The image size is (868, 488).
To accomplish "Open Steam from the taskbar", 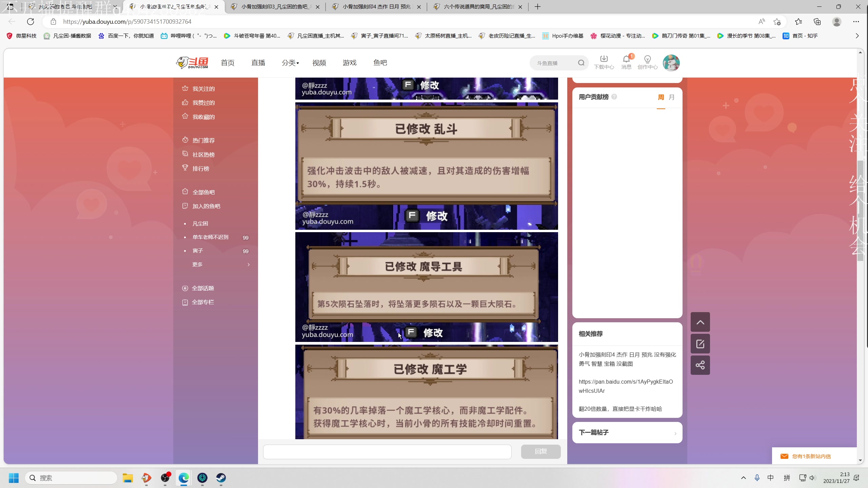I will (221, 478).
